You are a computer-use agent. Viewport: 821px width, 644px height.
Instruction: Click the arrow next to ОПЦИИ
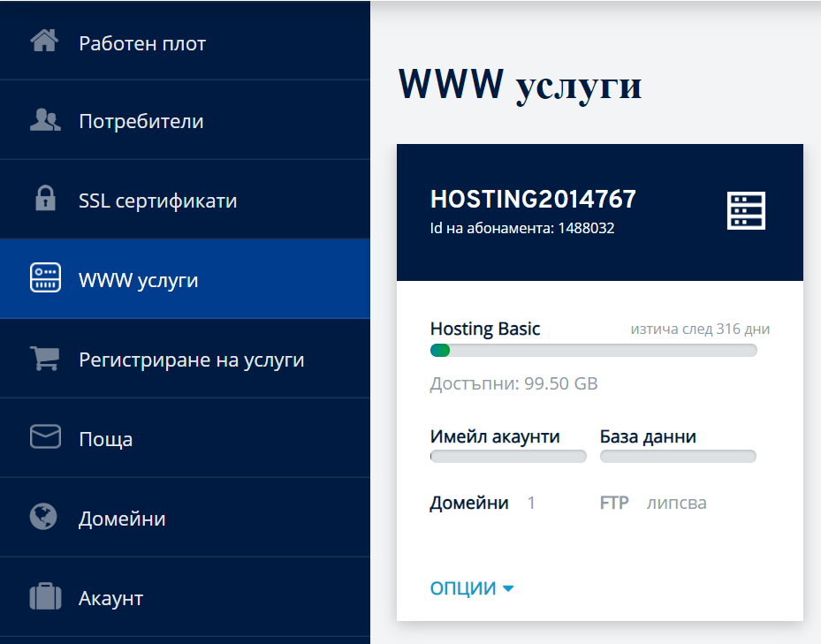[508, 589]
